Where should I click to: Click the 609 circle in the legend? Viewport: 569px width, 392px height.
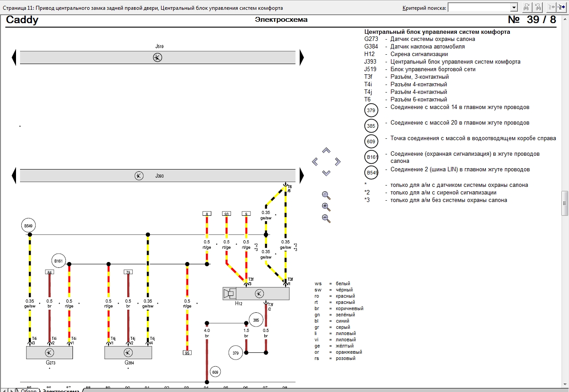[371, 141]
